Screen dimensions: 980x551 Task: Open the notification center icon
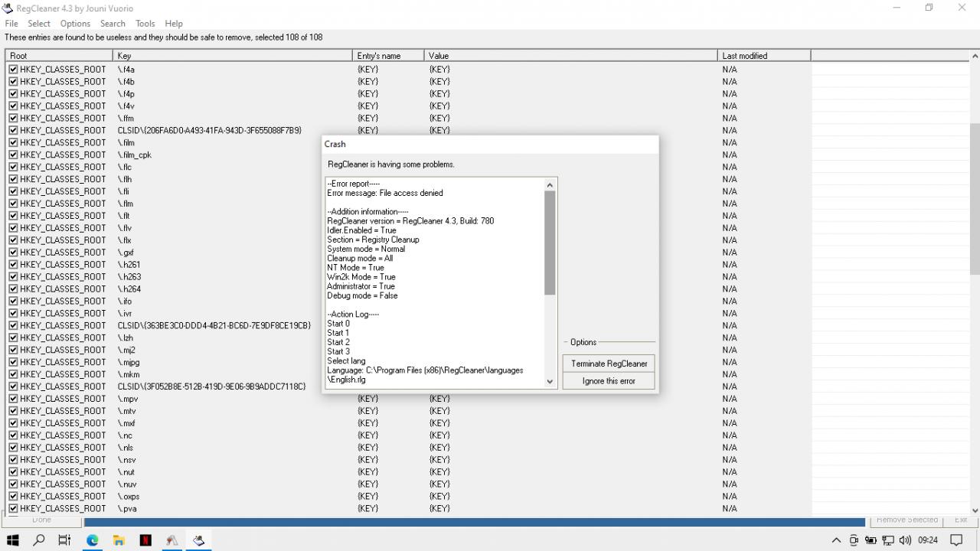click(956, 540)
